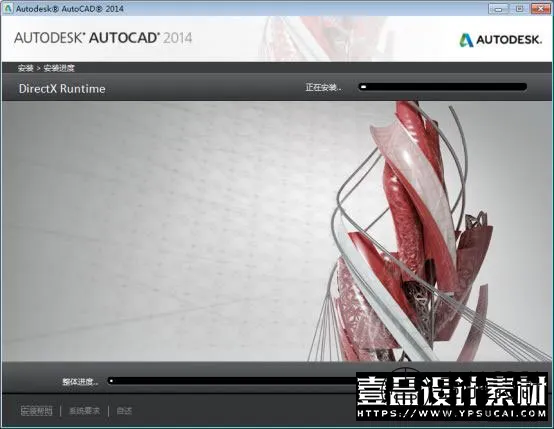The width and height of the screenshot is (554, 429).
Task: Click the AUTODESK AUTOCAD 2014 header title
Action: coord(103,38)
